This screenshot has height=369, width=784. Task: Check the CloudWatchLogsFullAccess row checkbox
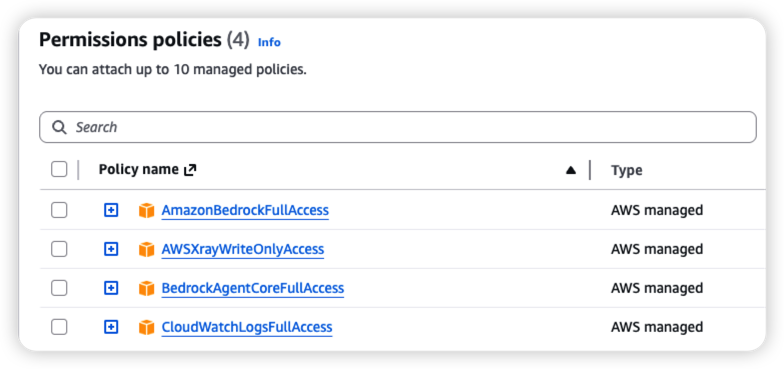tap(59, 327)
